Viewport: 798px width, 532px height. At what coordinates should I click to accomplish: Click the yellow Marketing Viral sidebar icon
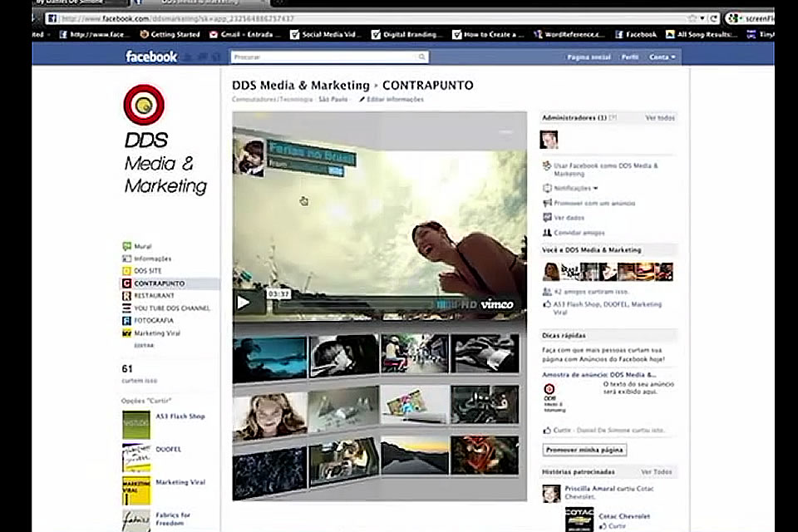pyautogui.click(x=126, y=333)
